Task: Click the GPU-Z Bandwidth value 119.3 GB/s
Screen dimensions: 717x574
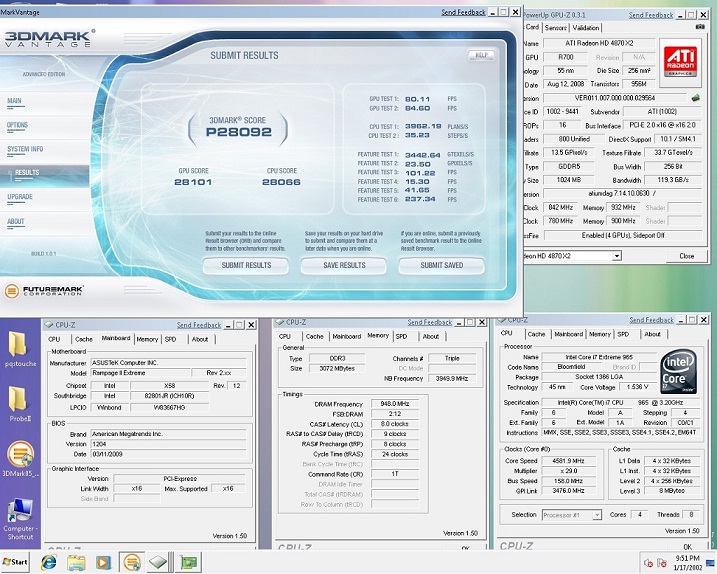Action: point(673,180)
